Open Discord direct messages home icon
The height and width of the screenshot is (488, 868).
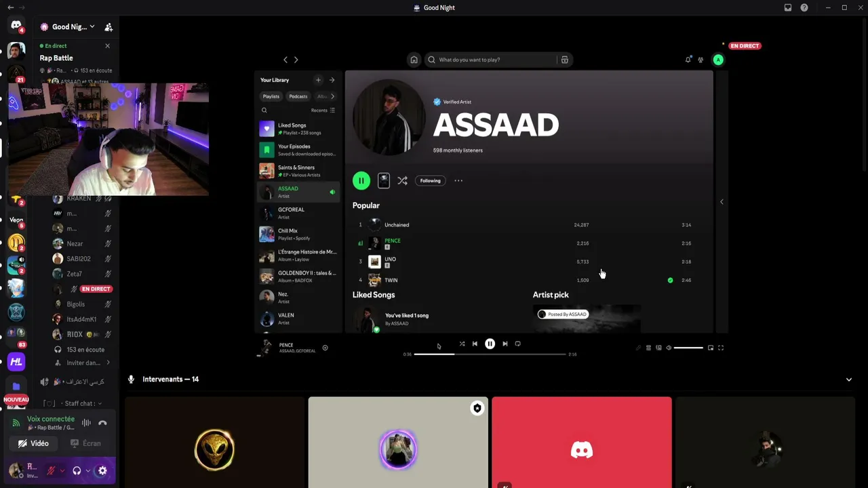pos(16,26)
